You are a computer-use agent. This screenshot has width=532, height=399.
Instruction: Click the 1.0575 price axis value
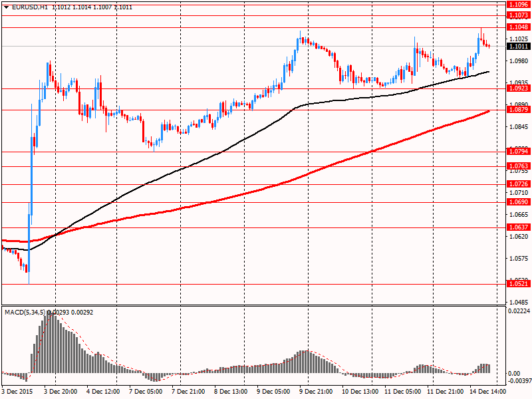(519, 259)
